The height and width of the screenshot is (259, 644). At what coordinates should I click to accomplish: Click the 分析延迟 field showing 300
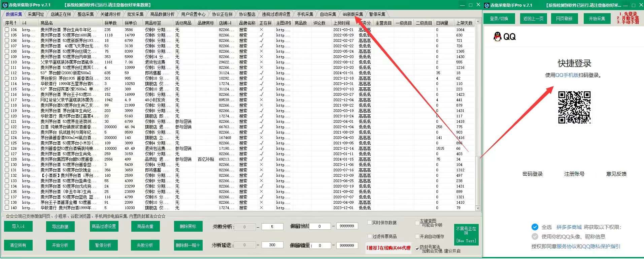[272, 245]
